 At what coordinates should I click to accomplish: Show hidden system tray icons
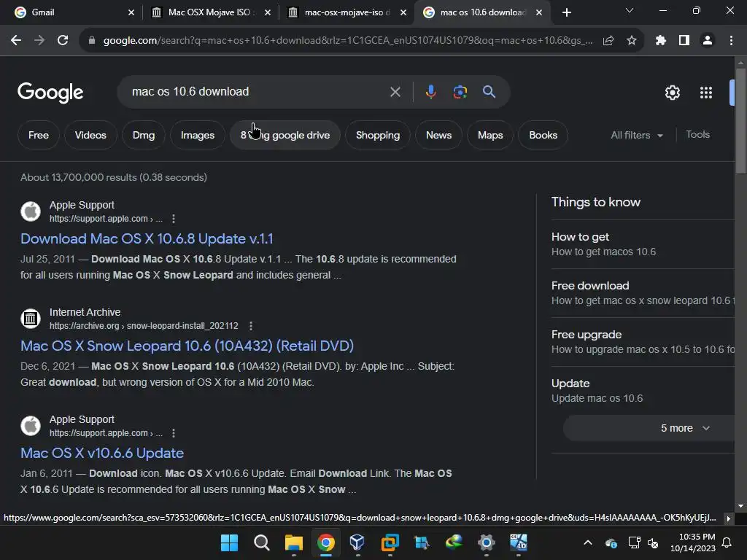[x=588, y=542]
